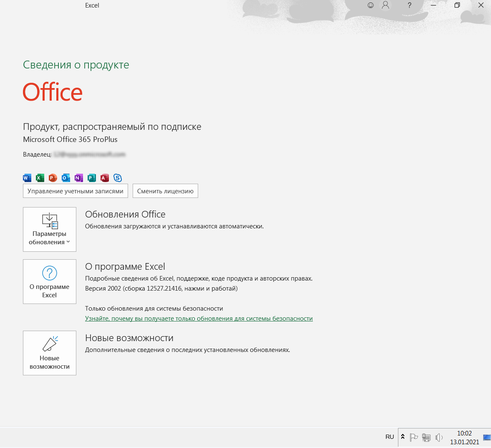Viewport: 491px width, 448px height.
Task: Click Управление учетными записями button
Action: click(x=76, y=191)
